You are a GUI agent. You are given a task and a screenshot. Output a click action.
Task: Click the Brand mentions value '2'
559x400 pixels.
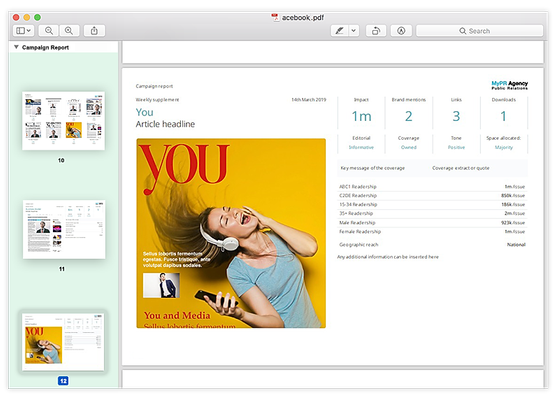409,116
